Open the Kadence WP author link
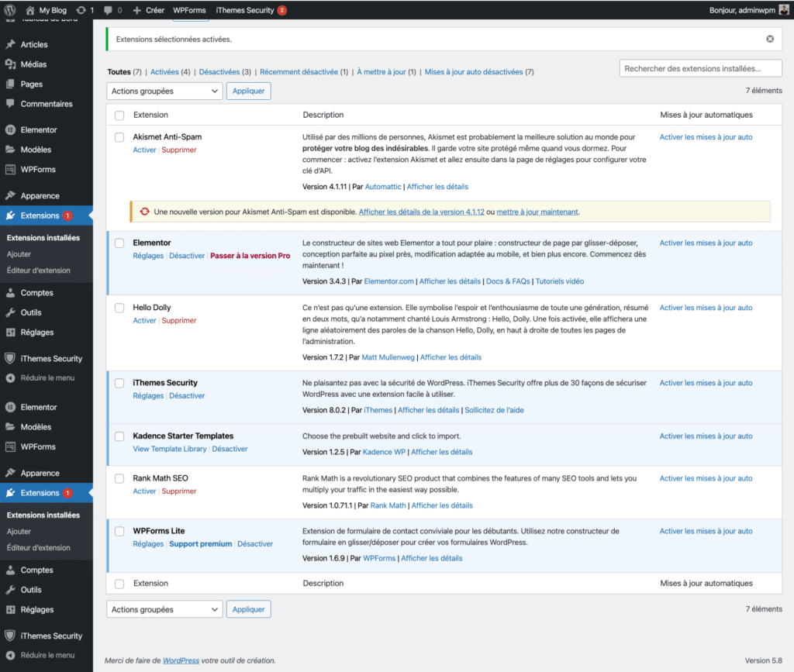This screenshot has height=672, width=794. pos(384,452)
